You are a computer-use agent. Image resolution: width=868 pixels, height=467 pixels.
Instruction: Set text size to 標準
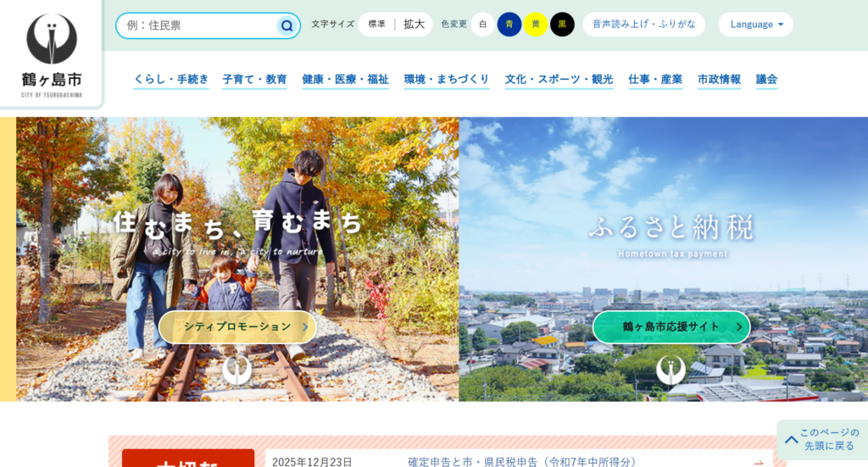pyautogui.click(x=376, y=25)
